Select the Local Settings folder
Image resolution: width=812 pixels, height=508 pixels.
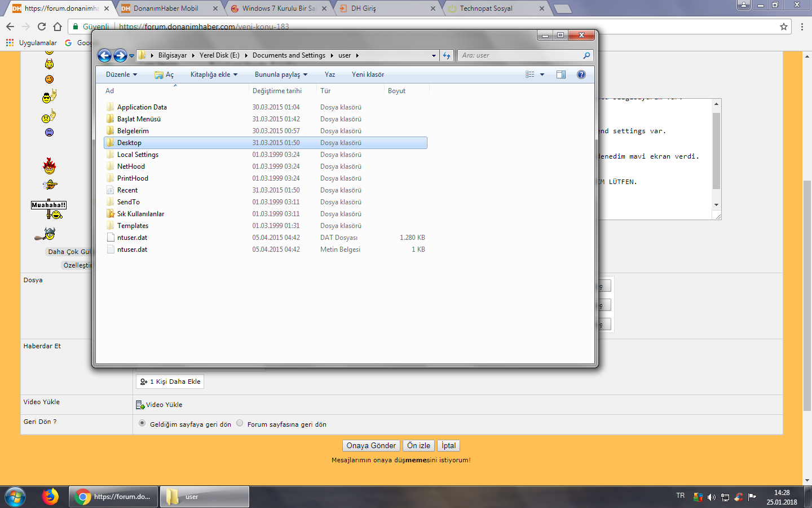click(138, 155)
